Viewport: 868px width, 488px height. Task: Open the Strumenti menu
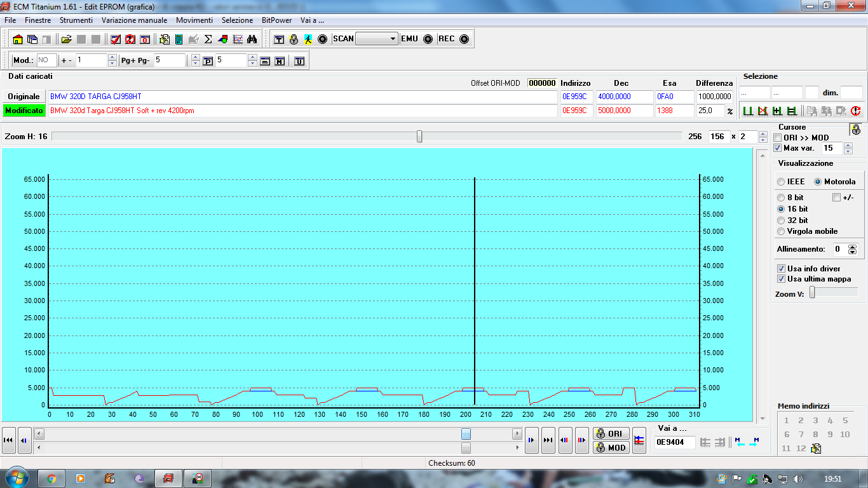point(76,20)
